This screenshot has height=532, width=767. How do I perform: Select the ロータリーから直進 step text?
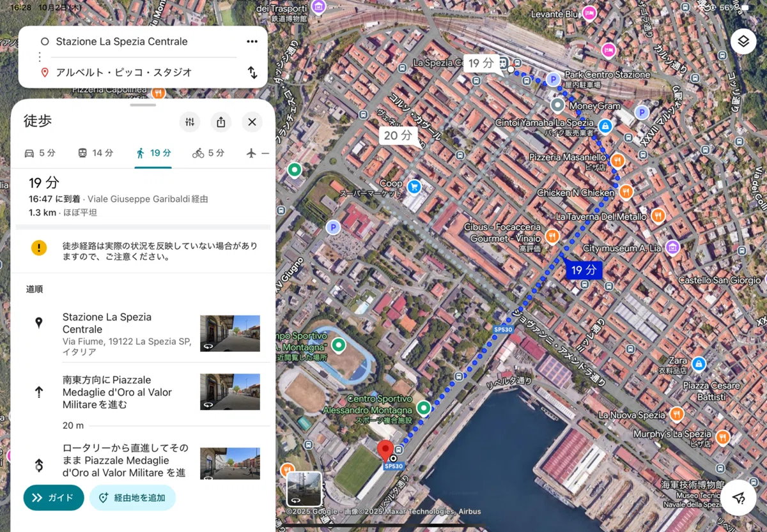click(125, 460)
